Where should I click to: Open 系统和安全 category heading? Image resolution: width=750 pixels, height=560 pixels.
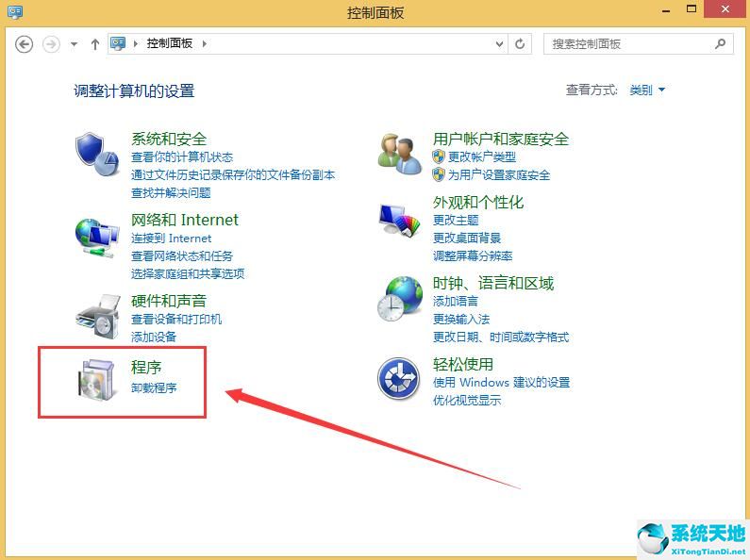tap(169, 139)
